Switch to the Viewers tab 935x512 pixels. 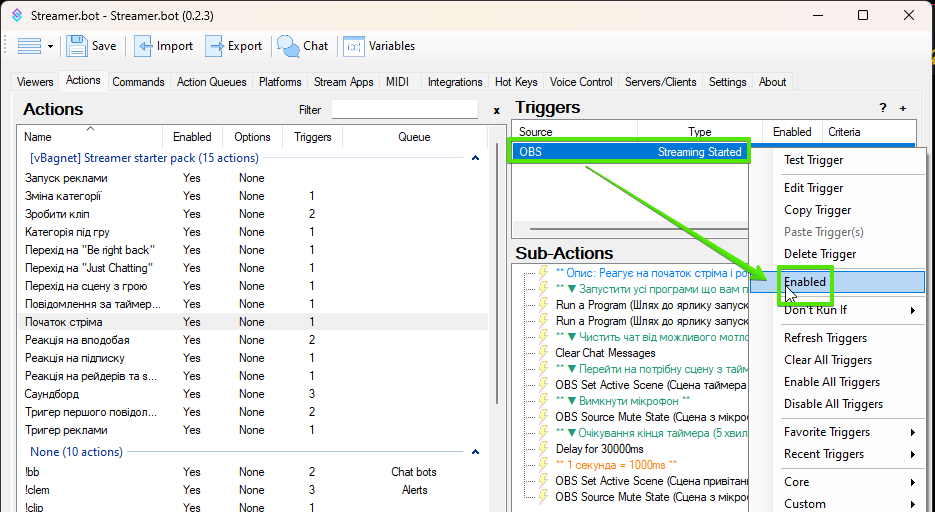[x=35, y=82]
